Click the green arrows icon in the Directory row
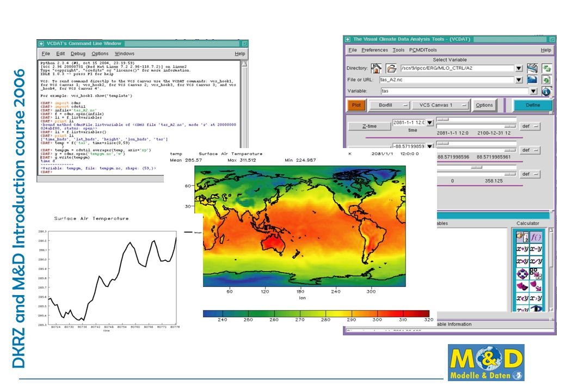566x392 pixels. click(x=547, y=68)
